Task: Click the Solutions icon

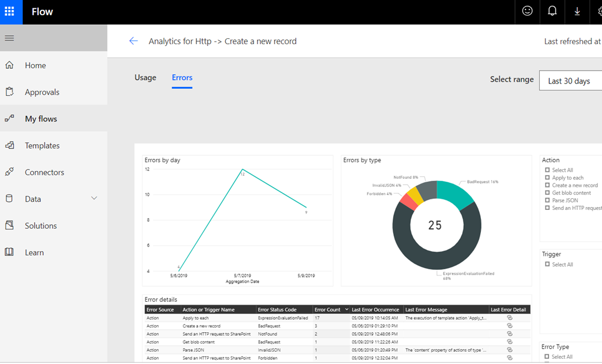Action: (x=9, y=225)
